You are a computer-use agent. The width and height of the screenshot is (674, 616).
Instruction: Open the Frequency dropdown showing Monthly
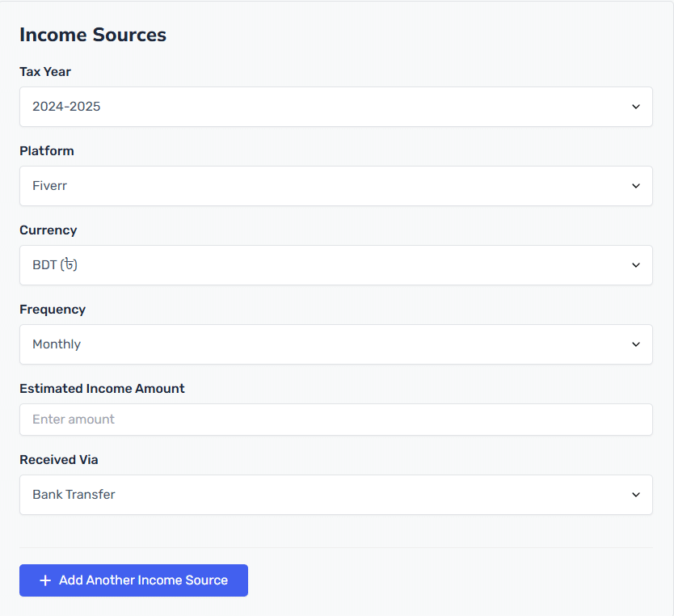(336, 344)
